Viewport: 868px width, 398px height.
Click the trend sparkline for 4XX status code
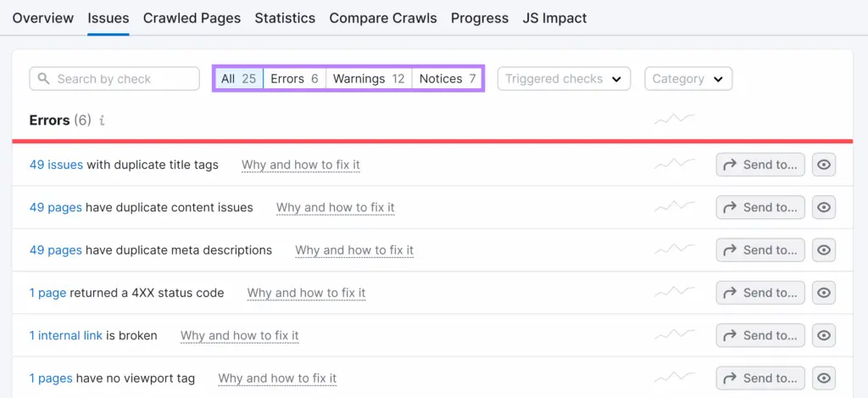tap(675, 292)
